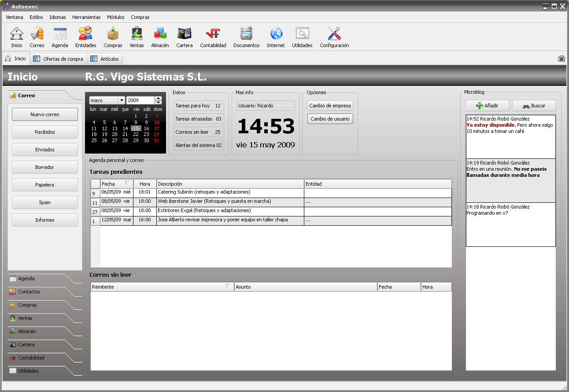
Task: Open the Estilos menu
Action: 36,17
